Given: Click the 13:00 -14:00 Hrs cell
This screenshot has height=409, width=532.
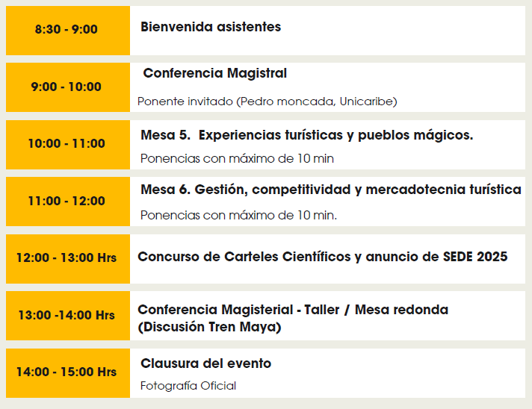Looking at the screenshot, I should point(68,316).
